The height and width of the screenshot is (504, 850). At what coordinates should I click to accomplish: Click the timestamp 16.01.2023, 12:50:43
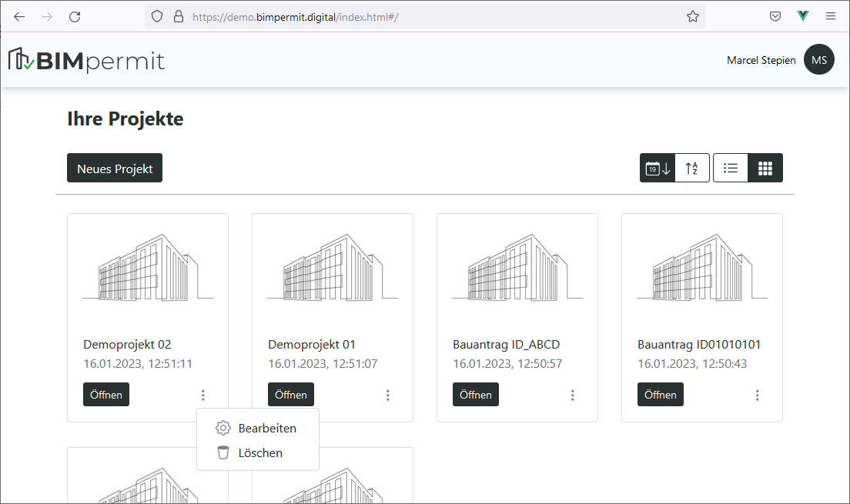pos(692,364)
